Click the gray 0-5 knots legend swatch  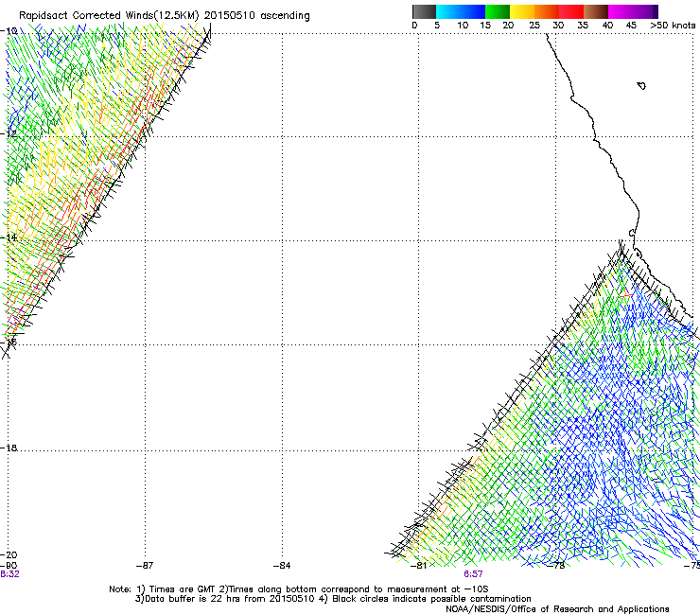point(424,11)
